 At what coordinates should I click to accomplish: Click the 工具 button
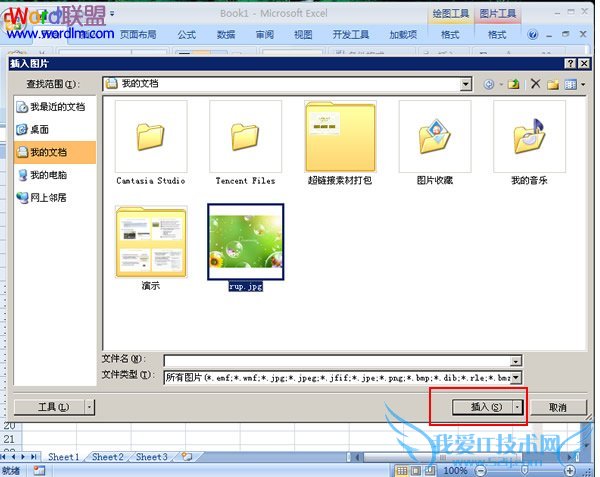tap(50, 407)
